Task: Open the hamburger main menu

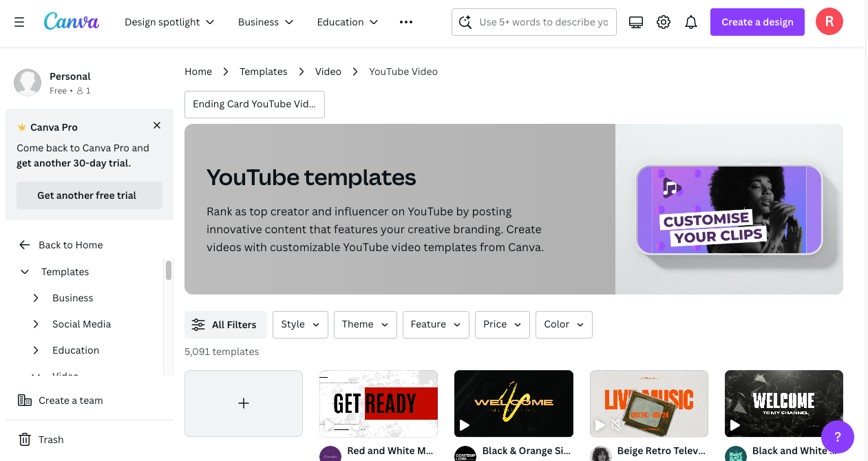Action: (19, 22)
